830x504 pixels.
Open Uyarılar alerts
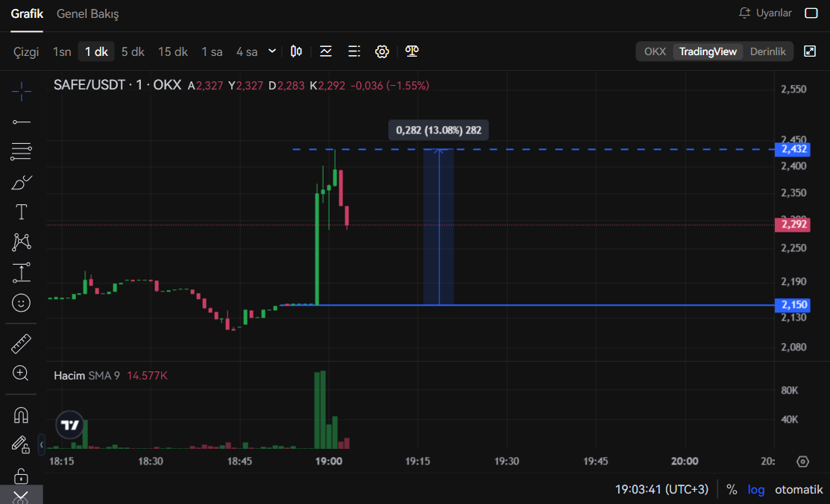point(765,13)
